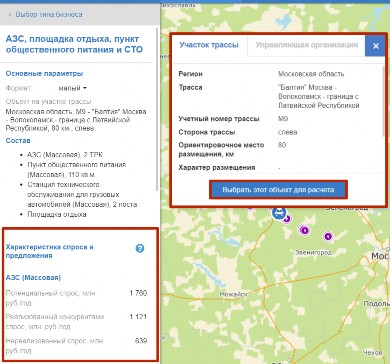The height and width of the screenshot is (364, 390).
Task: Click the Пункт общественного питания list item
Action: coord(78,170)
